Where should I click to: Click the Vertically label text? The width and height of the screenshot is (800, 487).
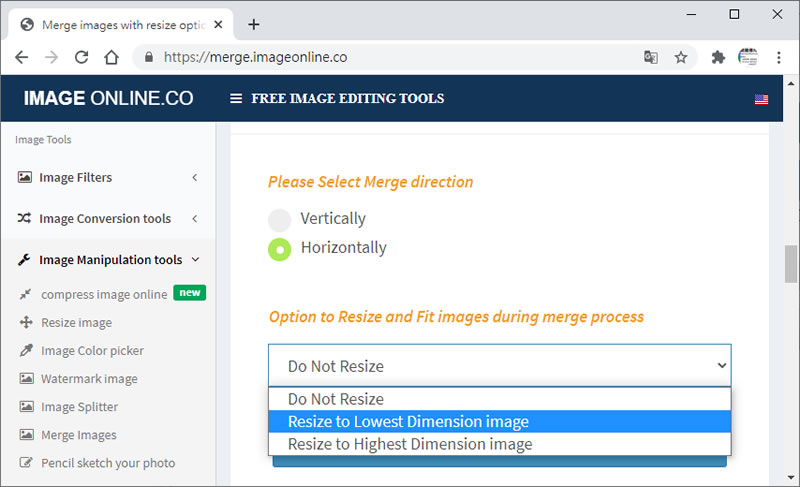(x=333, y=218)
